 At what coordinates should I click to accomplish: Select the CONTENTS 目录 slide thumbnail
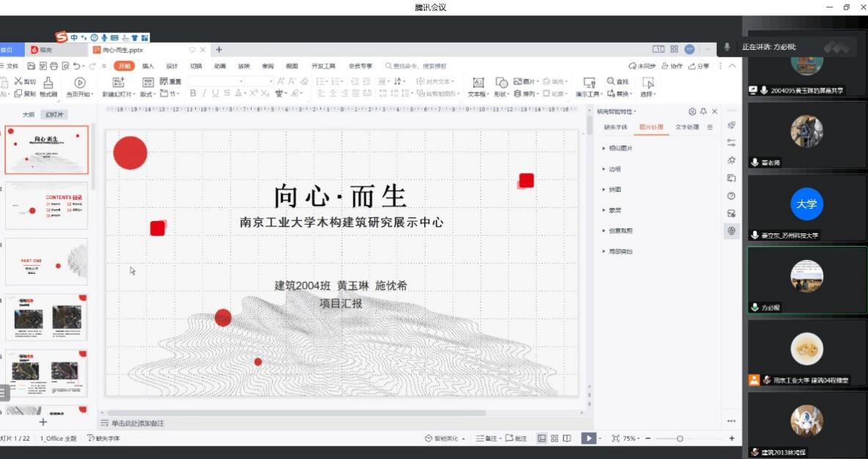coord(47,206)
